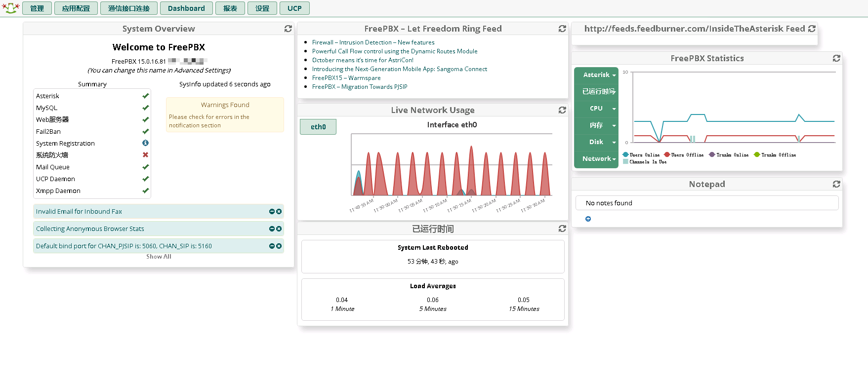The image size is (868, 380).
Task: Click the Warnings Found alert box
Action: pos(225,114)
